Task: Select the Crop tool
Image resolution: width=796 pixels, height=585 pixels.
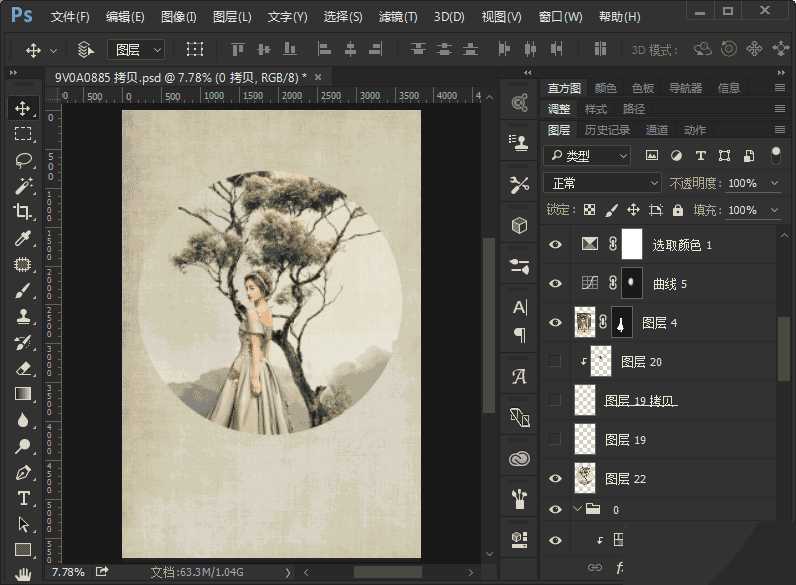Action: tap(23, 212)
